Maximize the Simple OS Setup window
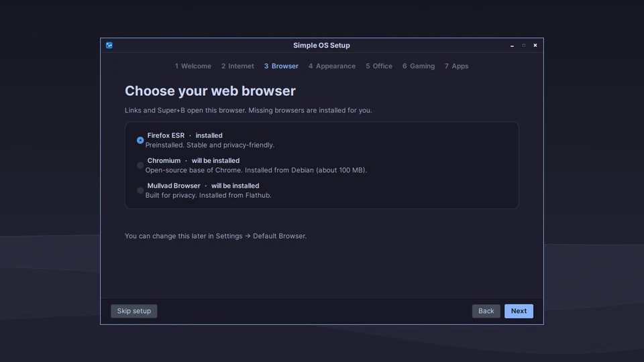The width and height of the screenshot is (644, 362). click(x=524, y=46)
